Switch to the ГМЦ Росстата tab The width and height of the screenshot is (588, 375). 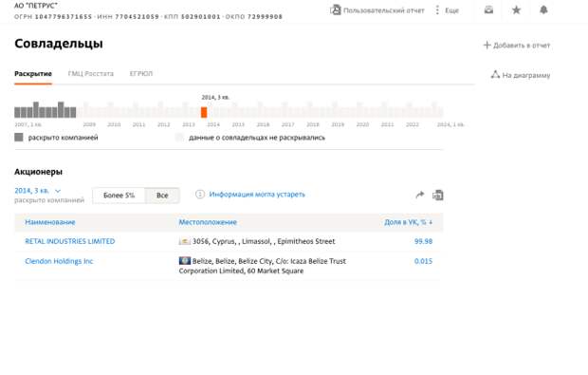91,73
